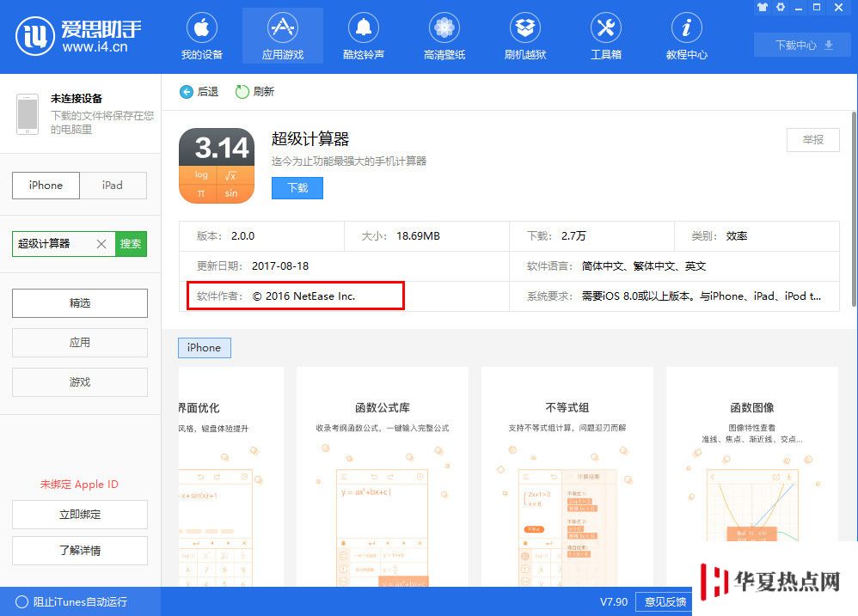Open 教程中心 tutorial center
Viewport: 858px width, 616px height.
click(687, 36)
